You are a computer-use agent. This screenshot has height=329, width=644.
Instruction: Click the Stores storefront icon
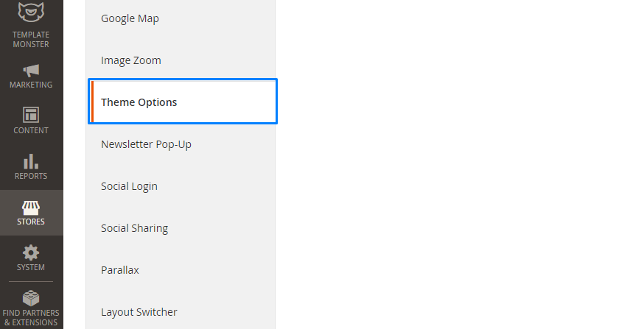pyautogui.click(x=31, y=208)
